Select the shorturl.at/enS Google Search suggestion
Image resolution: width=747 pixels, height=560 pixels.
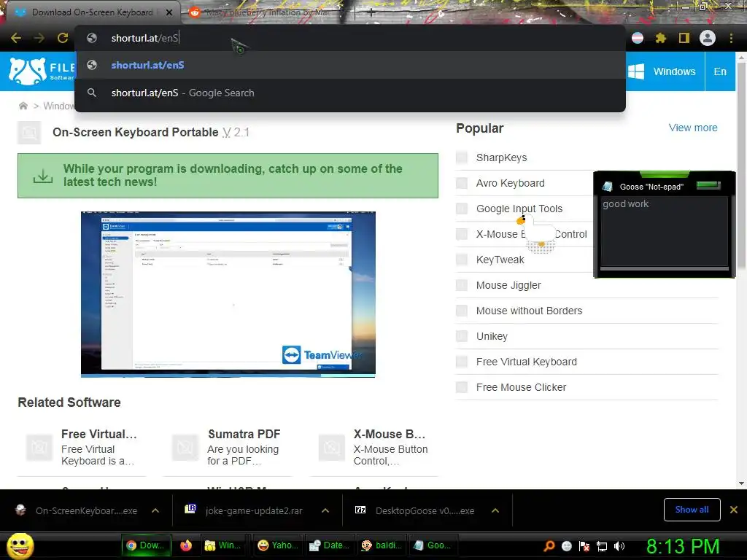pyautogui.click(x=350, y=93)
